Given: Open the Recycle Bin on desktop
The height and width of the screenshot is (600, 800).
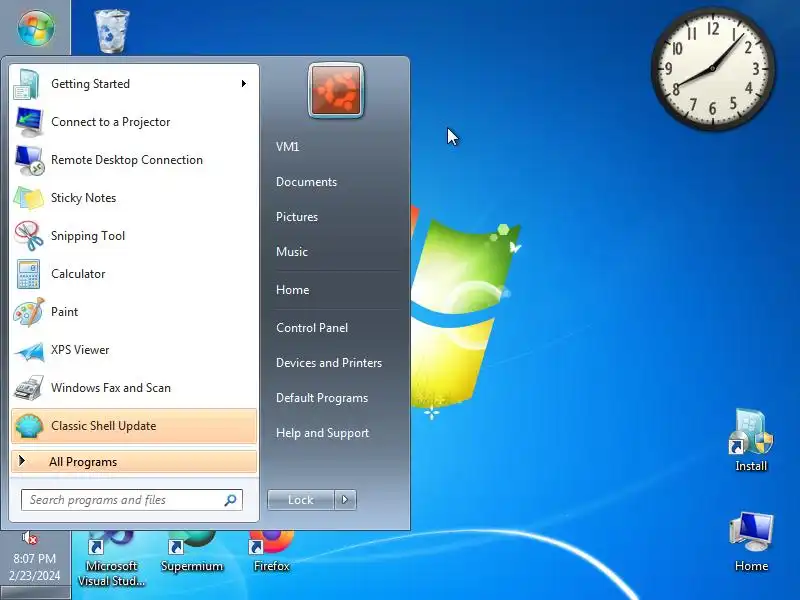Looking at the screenshot, I should (x=112, y=31).
